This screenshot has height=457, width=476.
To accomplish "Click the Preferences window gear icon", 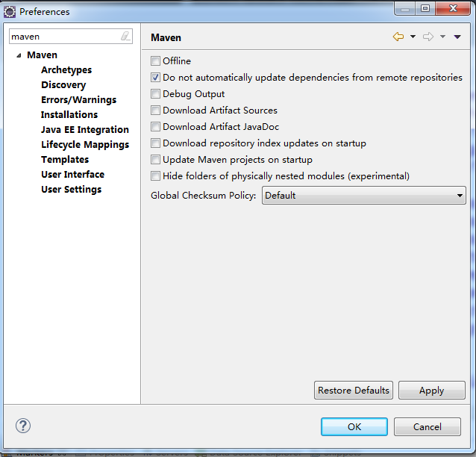I will pyautogui.click(x=10, y=12).
